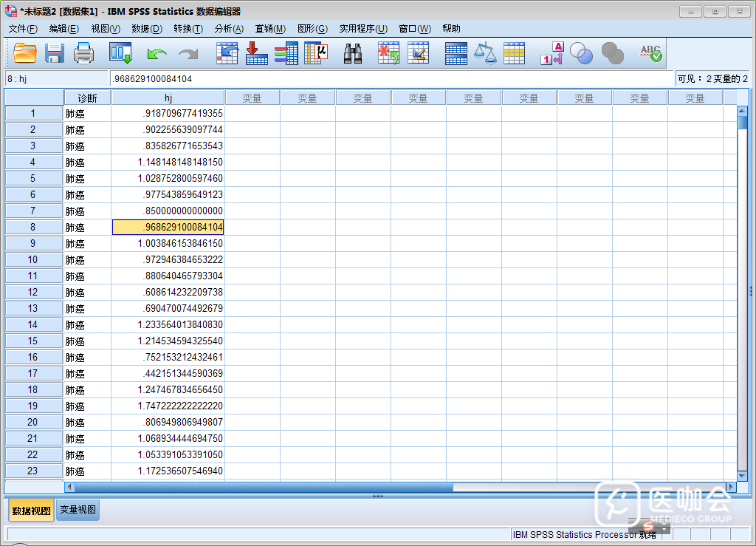The width and height of the screenshot is (756, 546).
Task: Select the 数据视图 tab
Action: point(31,511)
